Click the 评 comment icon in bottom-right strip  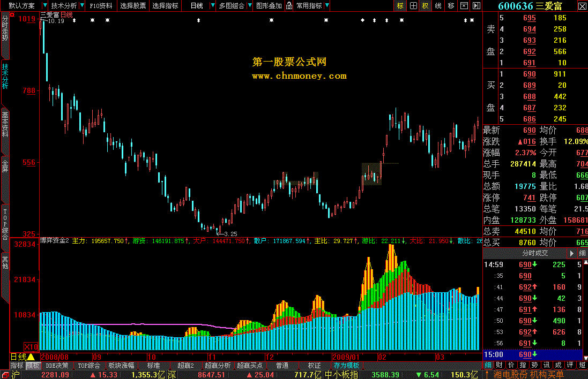coord(570,365)
